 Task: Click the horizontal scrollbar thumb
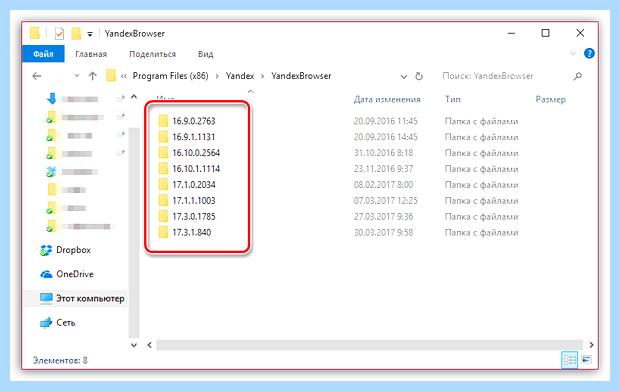point(369,345)
